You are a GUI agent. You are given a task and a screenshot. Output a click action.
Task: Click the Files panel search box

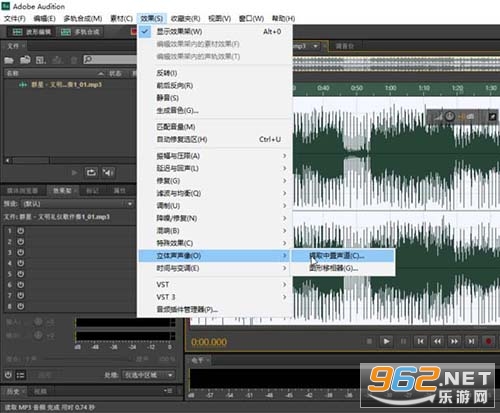pos(110,60)
